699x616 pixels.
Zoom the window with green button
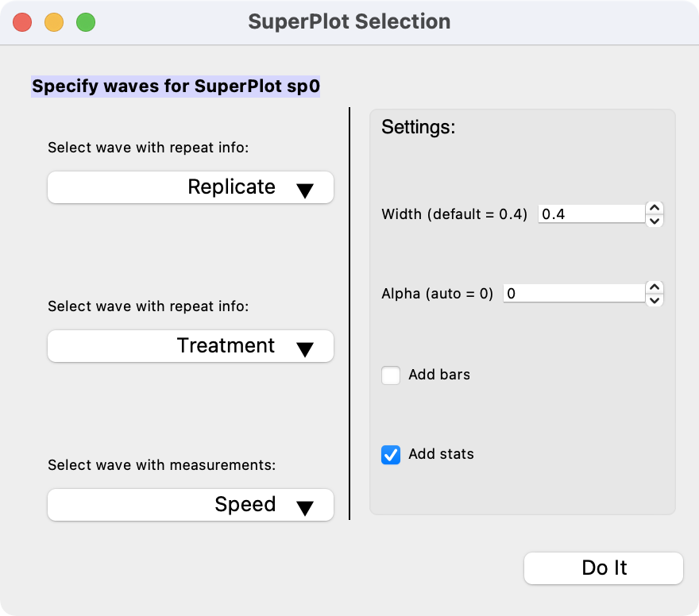[86, 22]
